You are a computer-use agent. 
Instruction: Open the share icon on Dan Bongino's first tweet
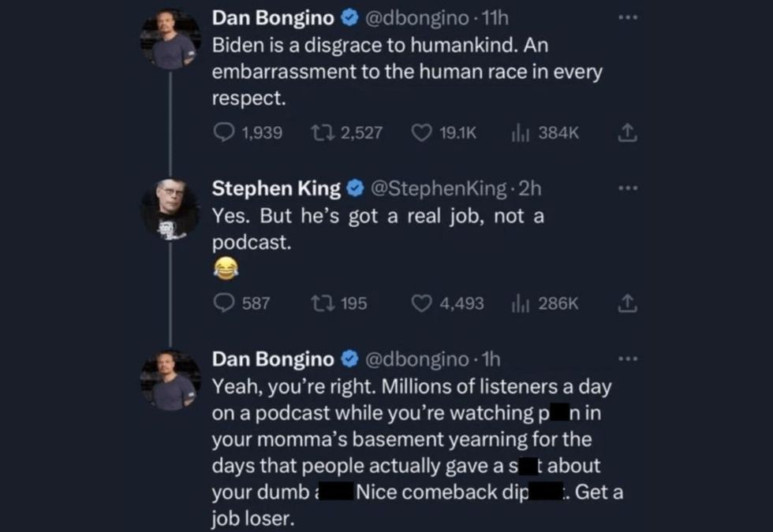tap(627, 132)
